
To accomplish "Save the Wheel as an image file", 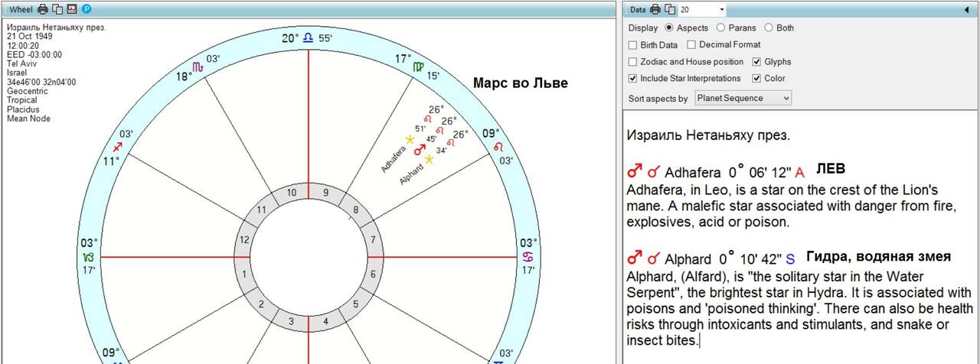I will (x=72, y=9).
